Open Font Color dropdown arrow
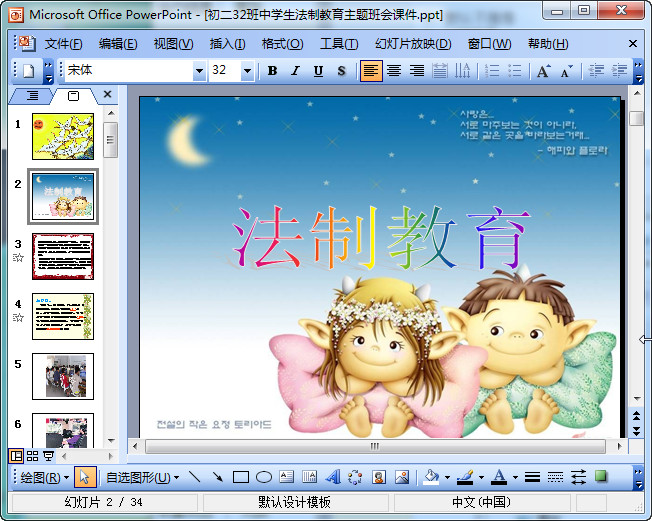This screenshot has height=521, width=652. coord(515,477)
